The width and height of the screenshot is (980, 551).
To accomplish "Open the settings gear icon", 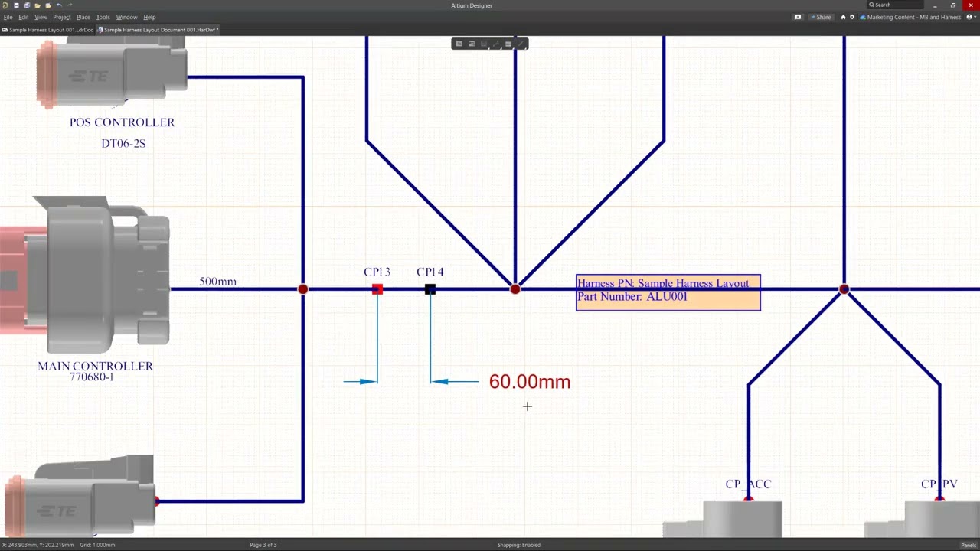I will pos(852,17).
